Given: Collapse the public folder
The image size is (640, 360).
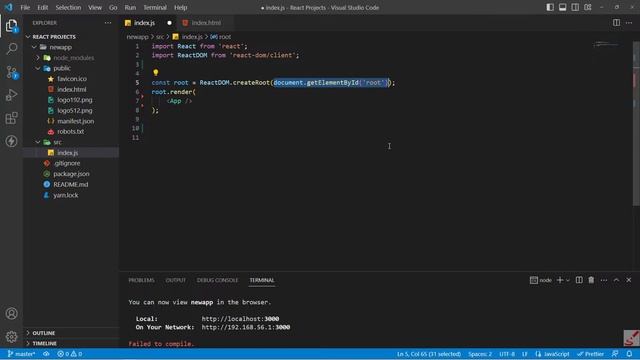Looking at the screenshot, I should pyautogui.click(x=38, y=69).
